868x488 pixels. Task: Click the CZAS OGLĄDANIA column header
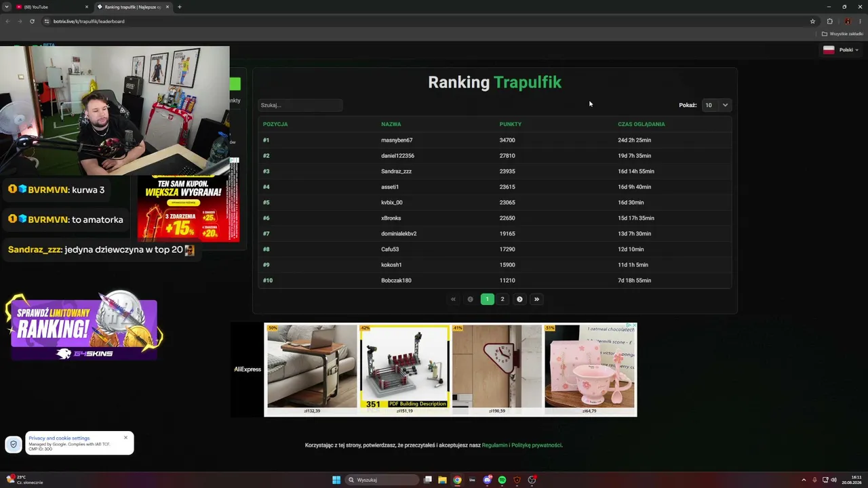(x=642, y=124)
